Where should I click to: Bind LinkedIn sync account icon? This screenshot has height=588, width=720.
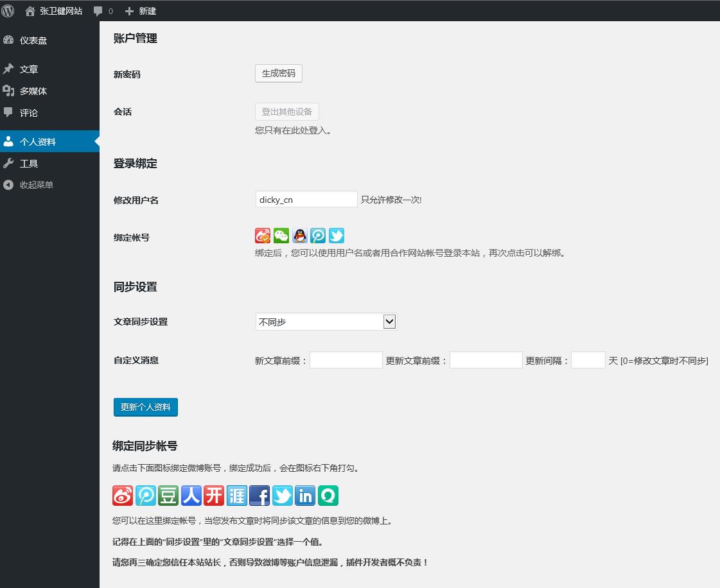coord(305,496)
